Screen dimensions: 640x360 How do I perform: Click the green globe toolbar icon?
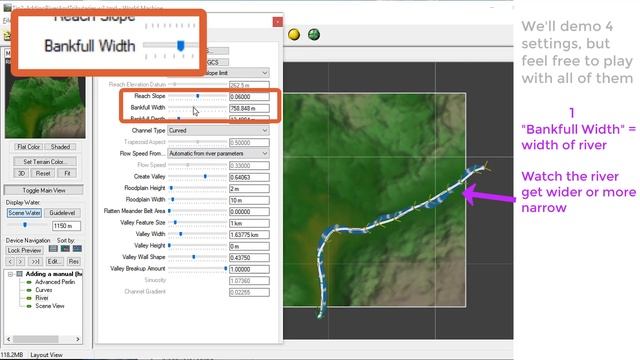click(x=314, y=35)
